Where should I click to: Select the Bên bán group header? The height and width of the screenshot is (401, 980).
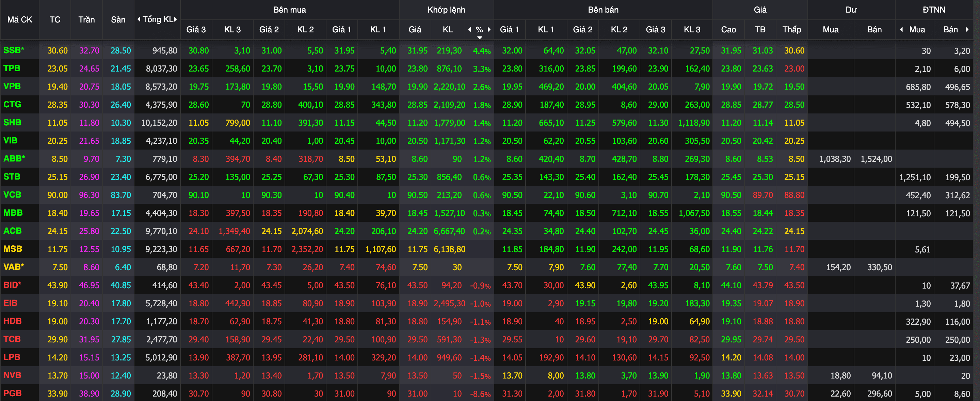tap(603, 10)
